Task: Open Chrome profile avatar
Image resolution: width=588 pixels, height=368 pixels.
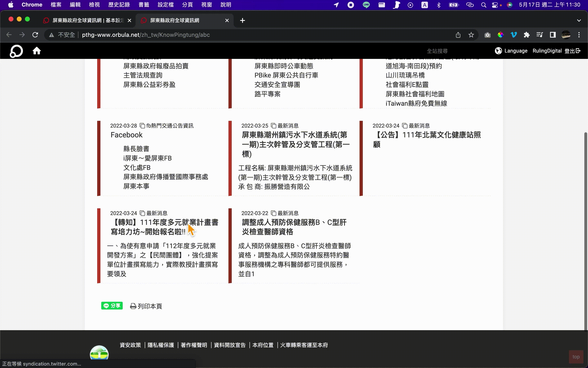Action: pos(566,35)
